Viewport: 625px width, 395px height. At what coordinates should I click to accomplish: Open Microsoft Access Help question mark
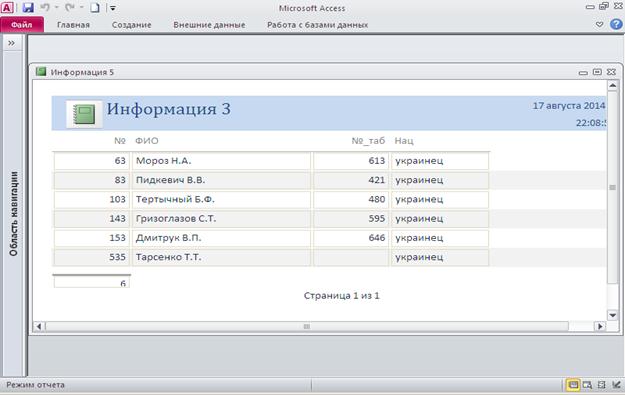click(616, 24)
